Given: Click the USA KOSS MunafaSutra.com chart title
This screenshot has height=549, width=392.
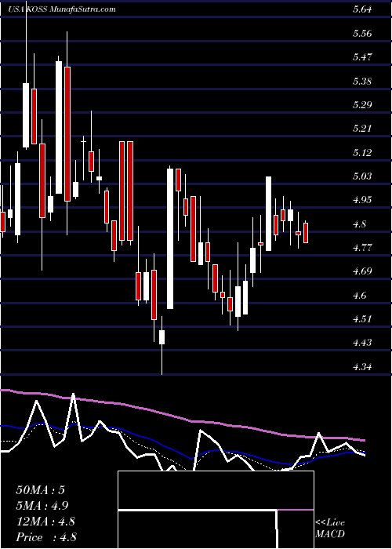Looking at the screenshot, I should coord(62,9).
